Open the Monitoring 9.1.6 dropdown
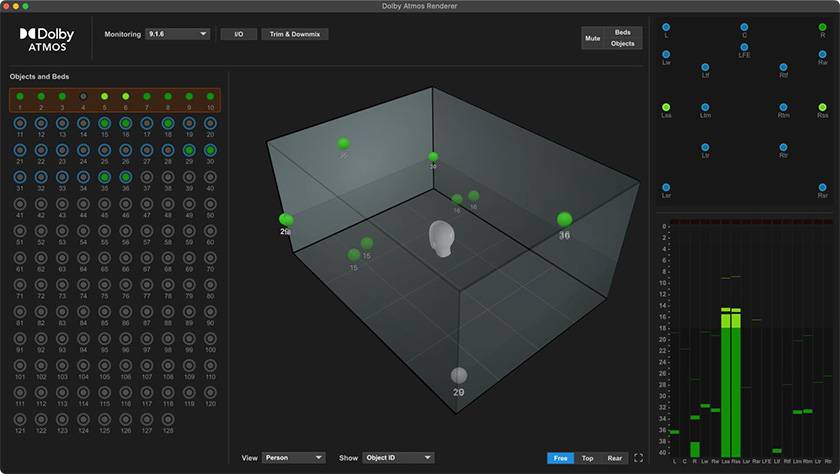This screenshot has height=474, width=840. [x=177, y=34]
